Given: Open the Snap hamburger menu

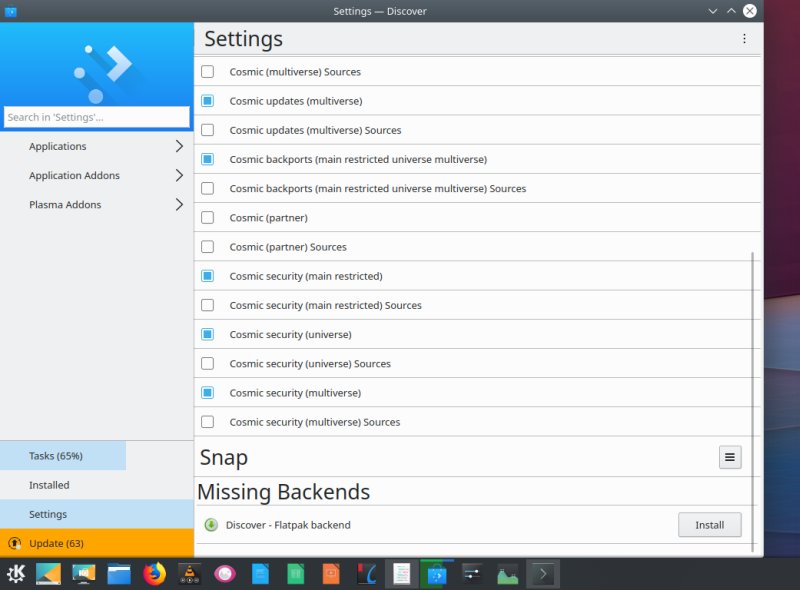Looking at the screenshot, I should (730, 457).
